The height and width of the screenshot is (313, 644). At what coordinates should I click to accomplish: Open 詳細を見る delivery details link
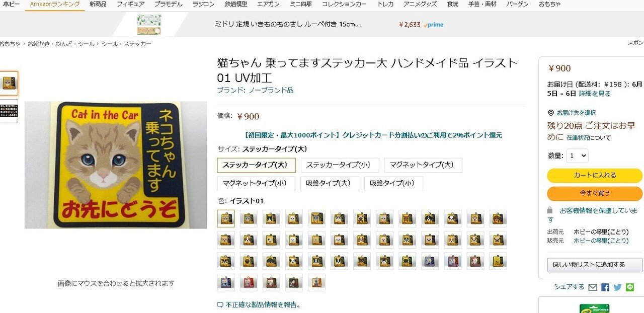(595, 94)
